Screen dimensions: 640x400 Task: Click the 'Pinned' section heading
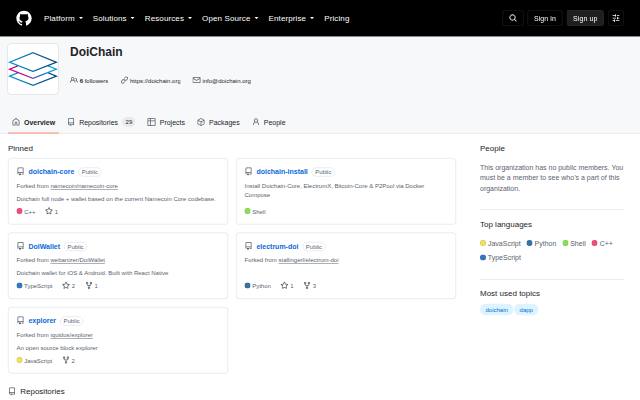pos(20,149)
